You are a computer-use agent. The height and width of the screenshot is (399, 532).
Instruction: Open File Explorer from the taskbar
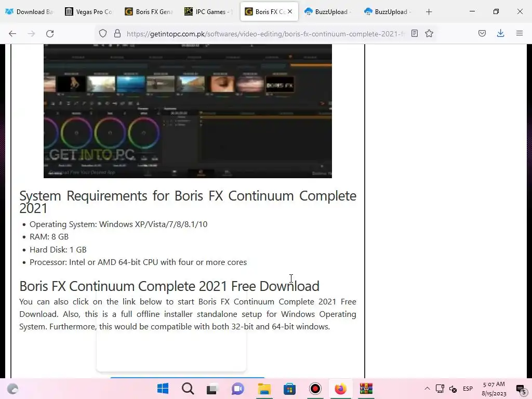264,389
